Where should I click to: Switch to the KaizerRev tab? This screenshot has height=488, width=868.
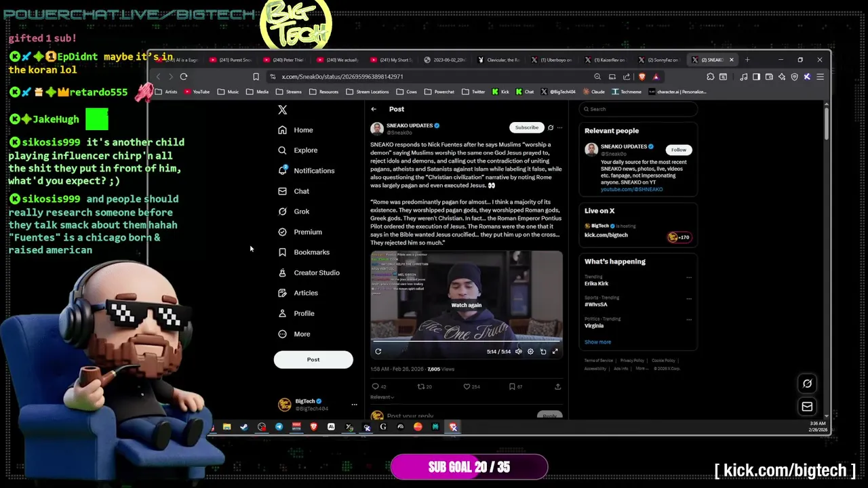pos(607,60)
